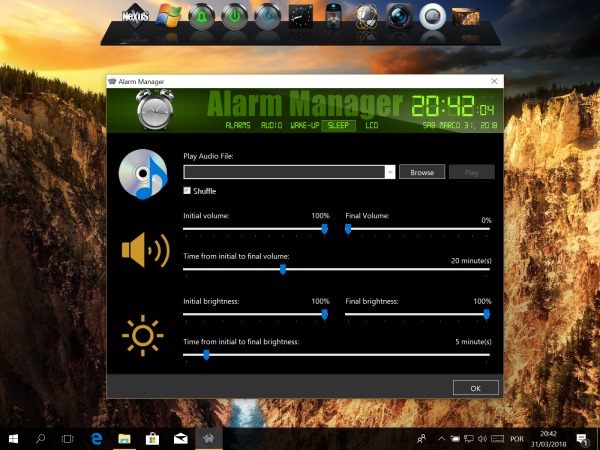This screenshot has height=450, width=600.
Task: Switch to the ALARMS tab
Action: coord(237,126)
